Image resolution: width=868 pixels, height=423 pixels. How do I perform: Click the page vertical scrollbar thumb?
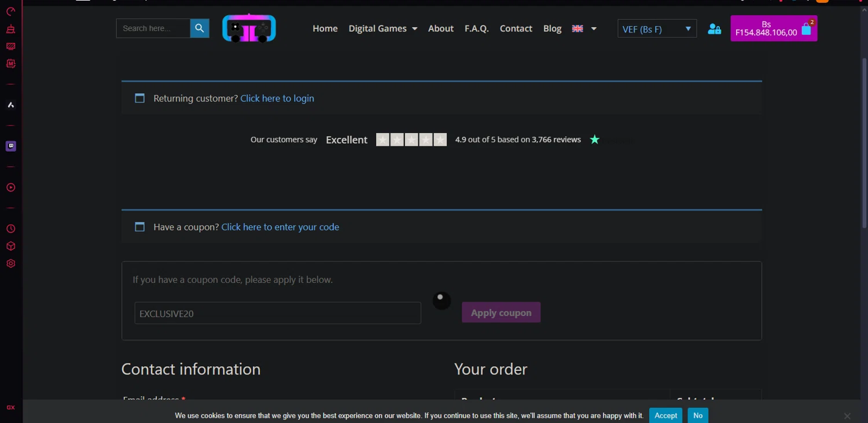point(865,142)
